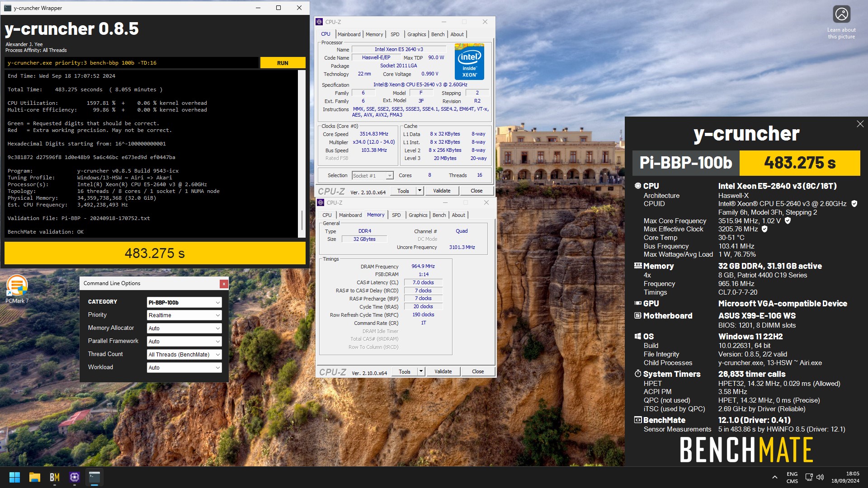Image resolution: width=868 pixels, height=488 pixels.
Task: Click the Intel Xeon inside logo
Action: [x=469, y=61]
